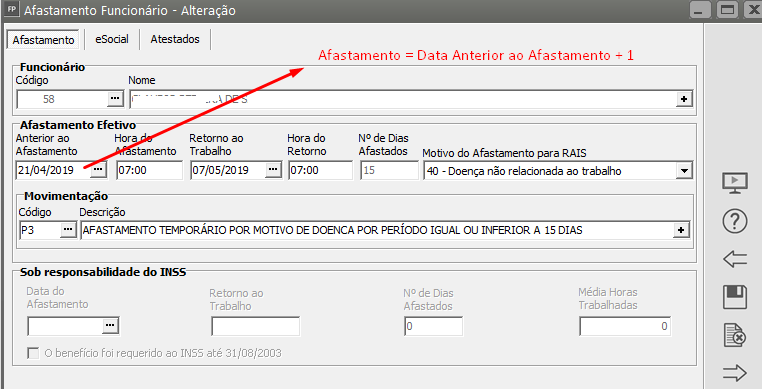Click the Hora do Retorno time field

(x=320, y=170)
